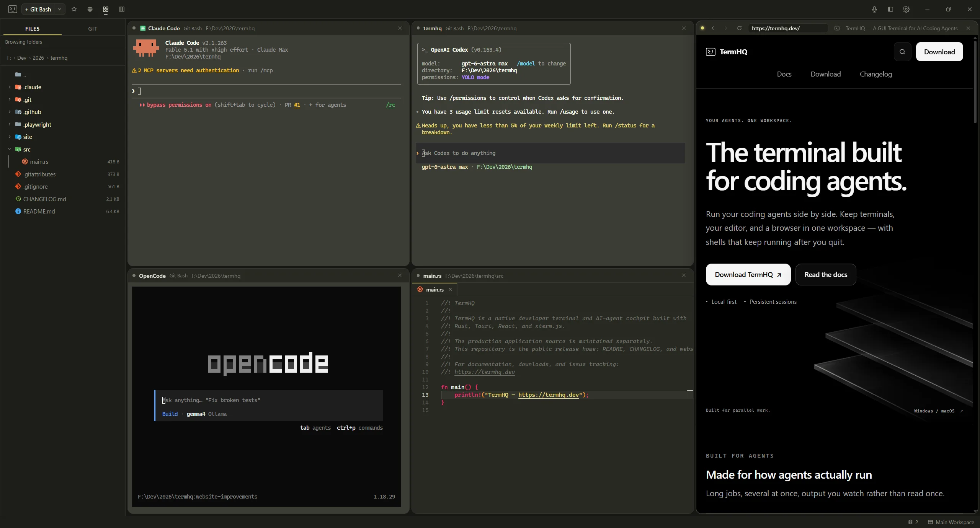
Task: Open settings with the gear icon
Action: tap(906, 9)
